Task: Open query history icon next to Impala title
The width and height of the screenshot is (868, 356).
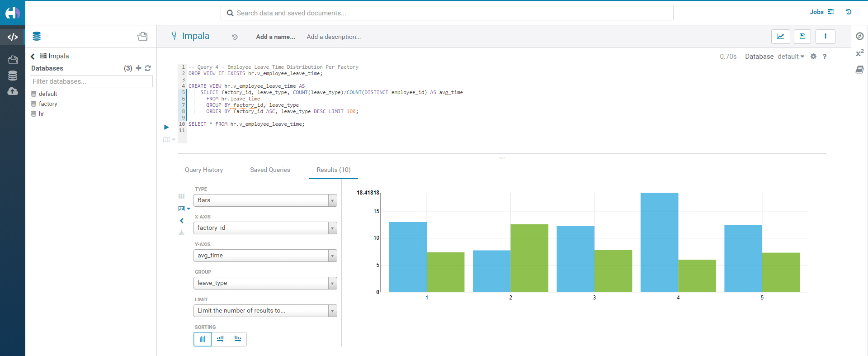Action: click(x=235, y=37)
